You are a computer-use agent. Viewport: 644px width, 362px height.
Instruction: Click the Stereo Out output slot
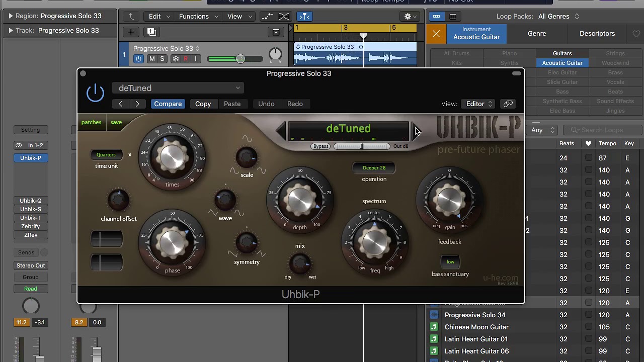click(x=31, y=265)
